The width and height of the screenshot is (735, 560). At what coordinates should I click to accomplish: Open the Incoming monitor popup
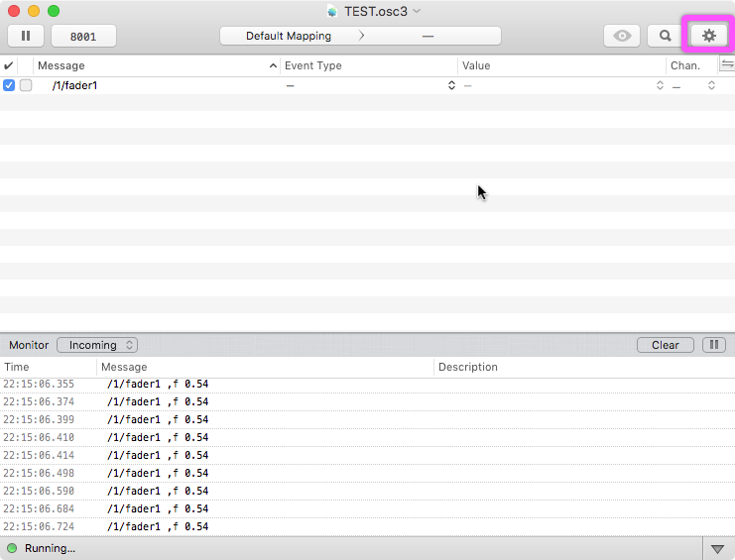[97, 345]
